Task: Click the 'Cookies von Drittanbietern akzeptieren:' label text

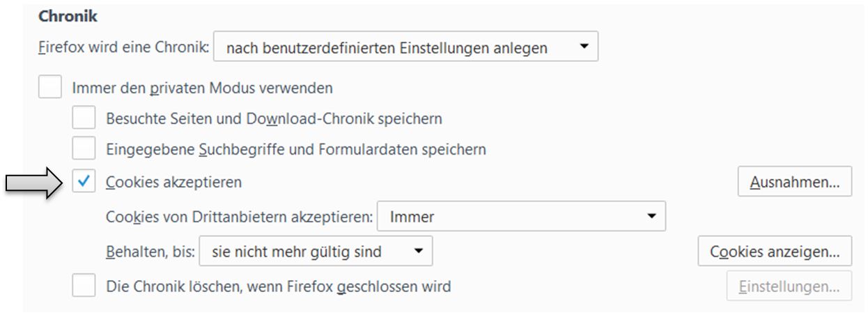Action: click(x=238, y=217)
